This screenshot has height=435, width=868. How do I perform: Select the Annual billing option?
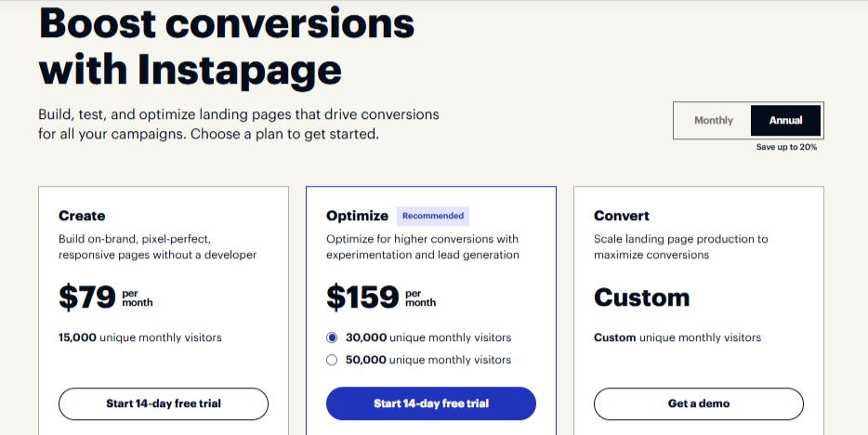pyautogui.click(x=785, y=120)
